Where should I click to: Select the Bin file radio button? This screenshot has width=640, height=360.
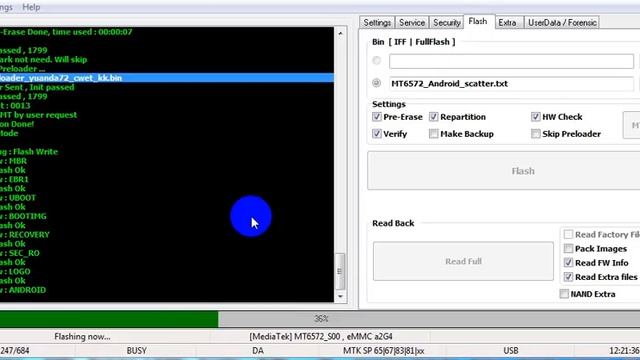pyautogui.click(x=376, y=61)
